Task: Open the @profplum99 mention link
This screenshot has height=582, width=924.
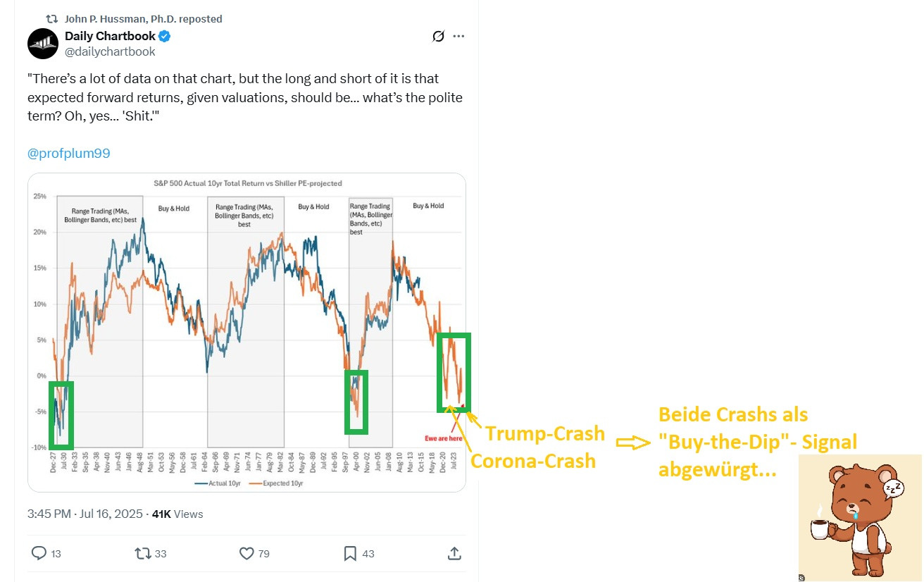Action: [69, 153]
